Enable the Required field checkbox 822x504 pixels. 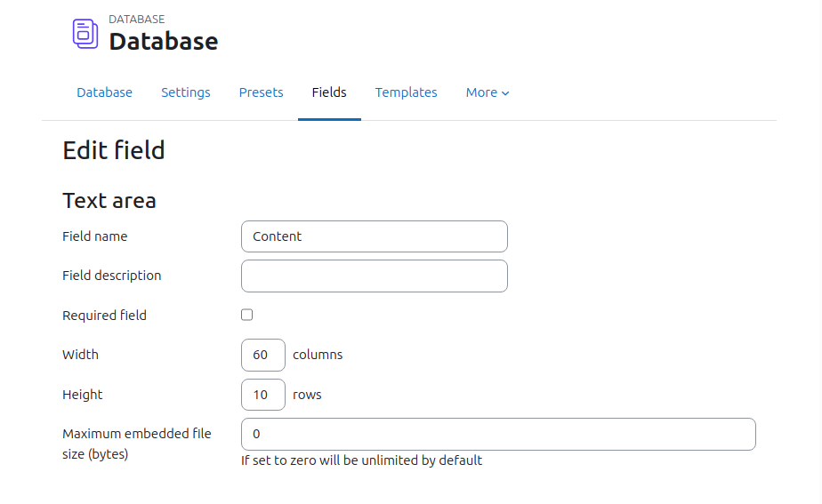(247, 315)
